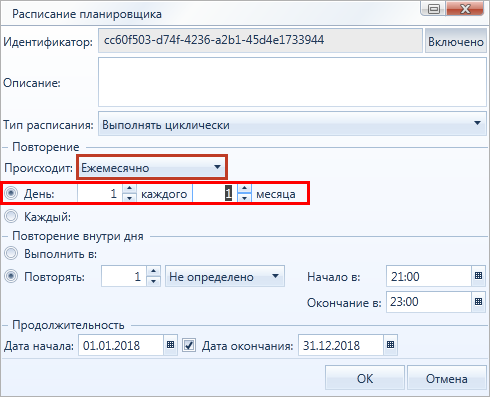Open the Происходит Ежемесячно dropdown

tap(152, 167)
